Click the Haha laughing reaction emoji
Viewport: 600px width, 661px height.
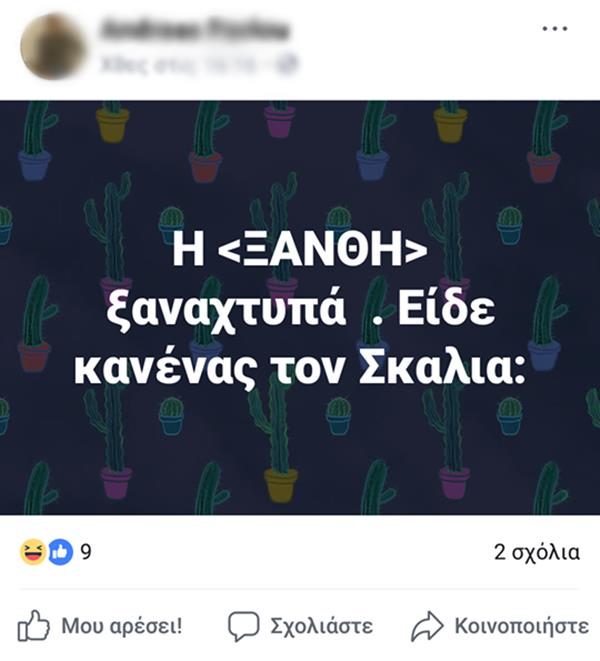pos(33,552)
